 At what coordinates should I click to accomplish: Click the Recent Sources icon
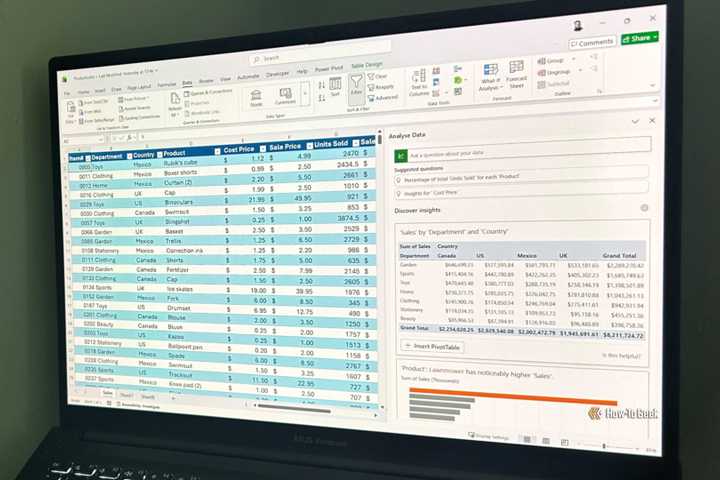121,109
